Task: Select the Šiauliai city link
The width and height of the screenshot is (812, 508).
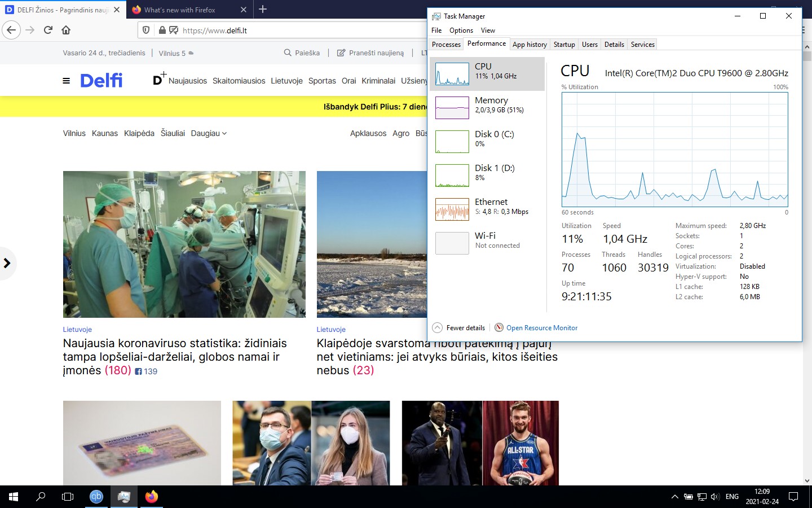Action: (x=173, y=133)
